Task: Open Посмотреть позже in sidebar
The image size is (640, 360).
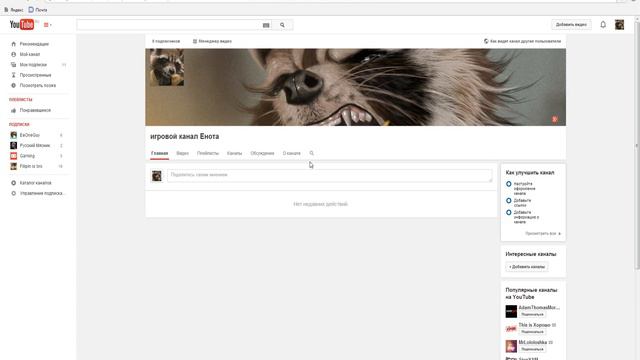Action: 38,85
